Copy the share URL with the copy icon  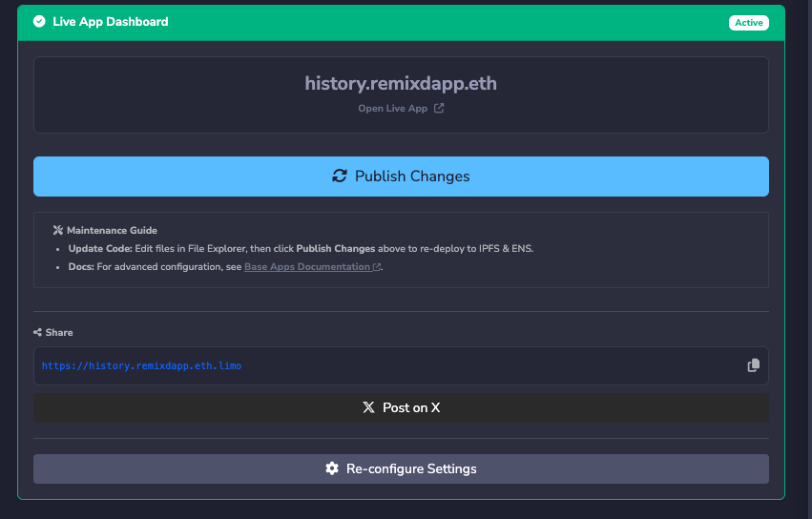tap(754, 365)
